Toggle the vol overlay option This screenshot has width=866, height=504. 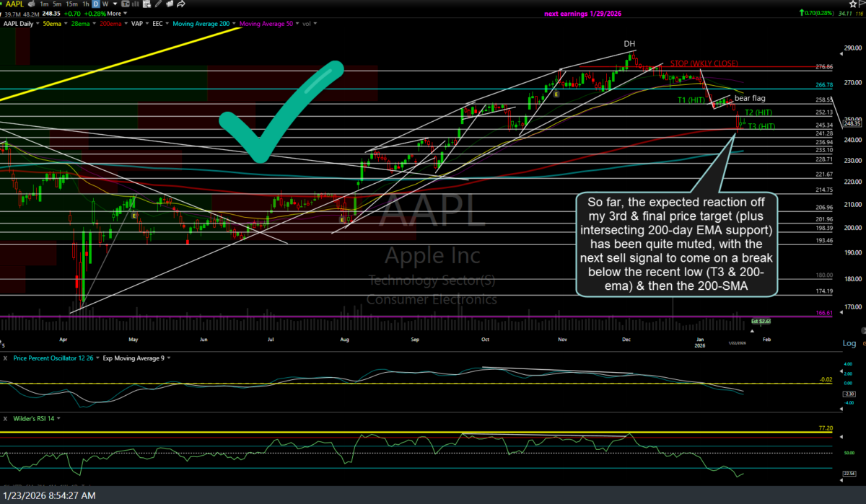pyautogui.click(x=309, y=23)
